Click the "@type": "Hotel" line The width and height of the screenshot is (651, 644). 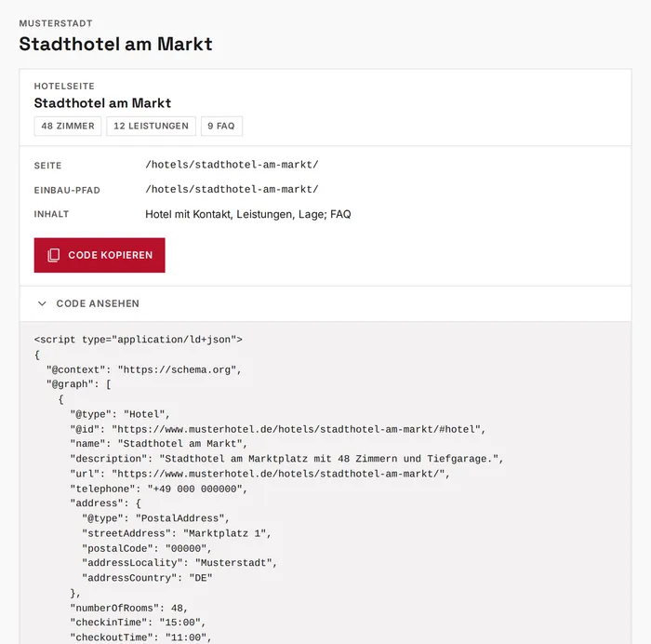pyautogui.click(x=120, y=414)
